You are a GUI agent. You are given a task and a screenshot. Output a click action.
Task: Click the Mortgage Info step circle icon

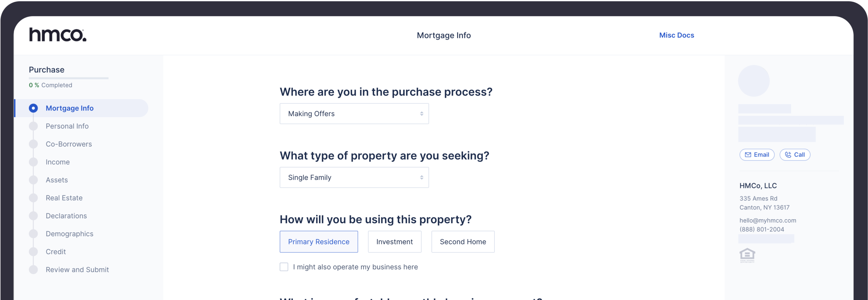[33, 108]
